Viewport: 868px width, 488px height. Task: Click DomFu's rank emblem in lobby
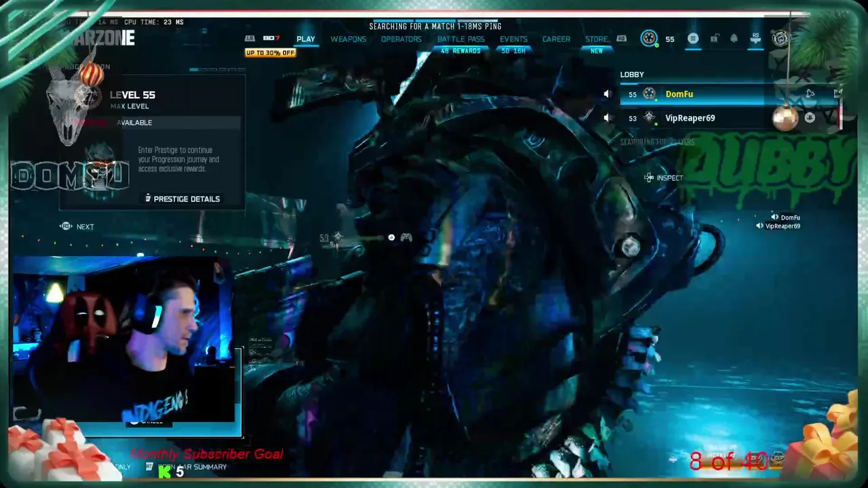pos(649,94)
